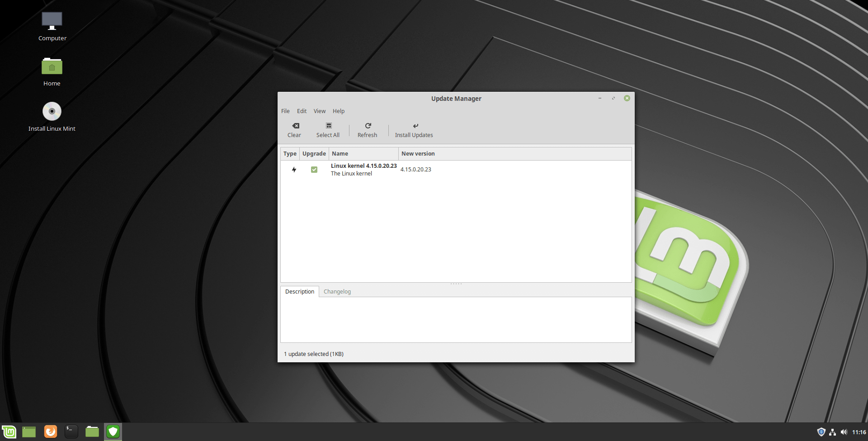Click the Show Desktop panel icon

(x=29, y=432)
